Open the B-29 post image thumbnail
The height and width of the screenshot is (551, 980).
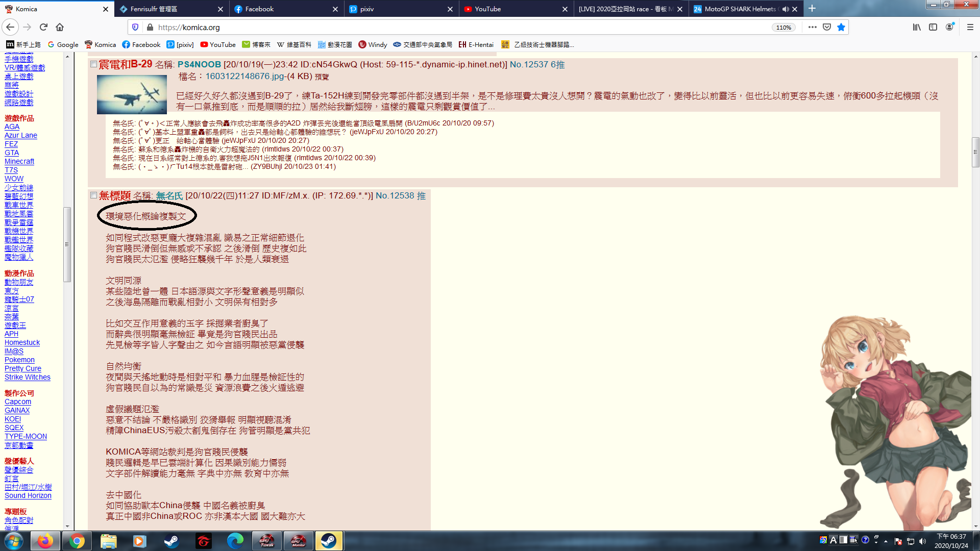click(132, 94)
